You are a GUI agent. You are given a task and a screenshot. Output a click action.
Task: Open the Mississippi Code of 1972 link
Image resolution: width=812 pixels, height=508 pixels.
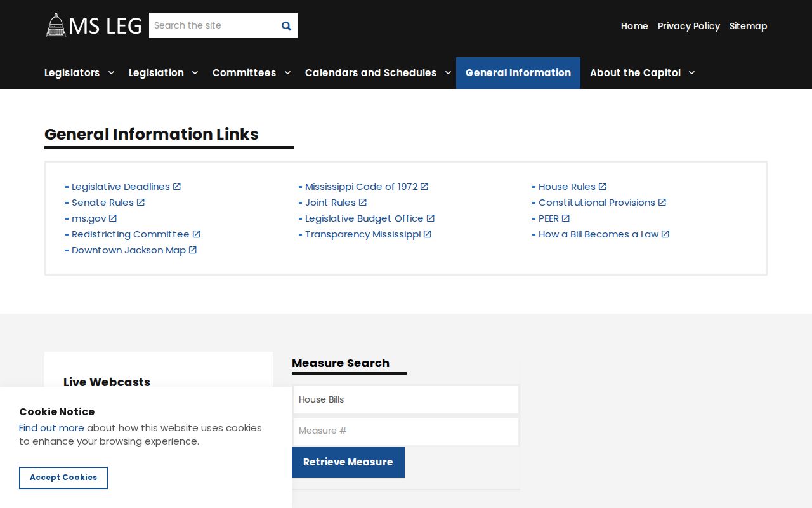click(x=362, y=187)
